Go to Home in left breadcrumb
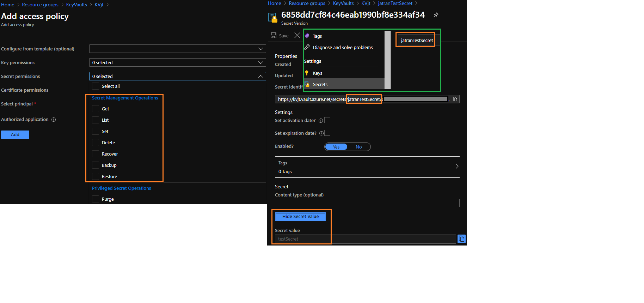Viewport: 644px width, 303px height. [x=8, y=5]
